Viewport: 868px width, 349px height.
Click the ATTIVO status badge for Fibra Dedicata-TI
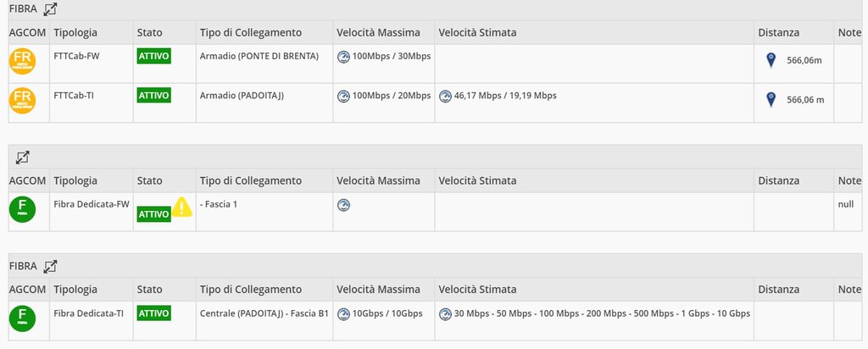pyautogui.click(x=153, y=313)
